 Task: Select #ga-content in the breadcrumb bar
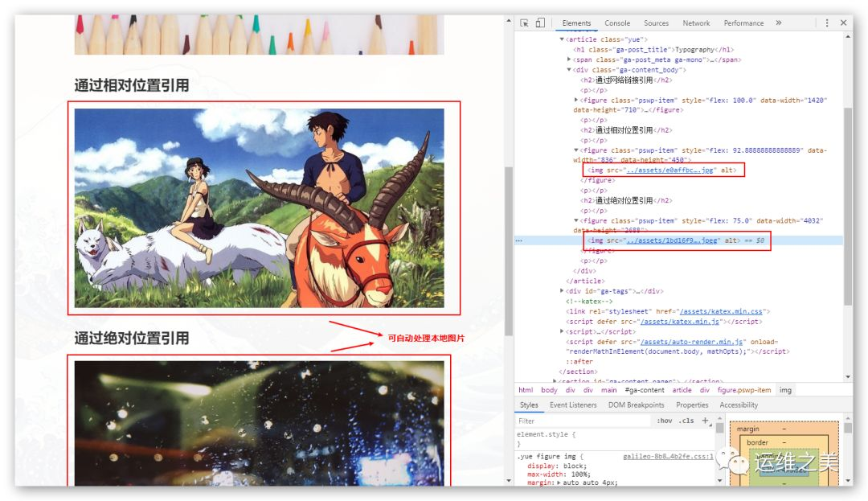point(645,390)
